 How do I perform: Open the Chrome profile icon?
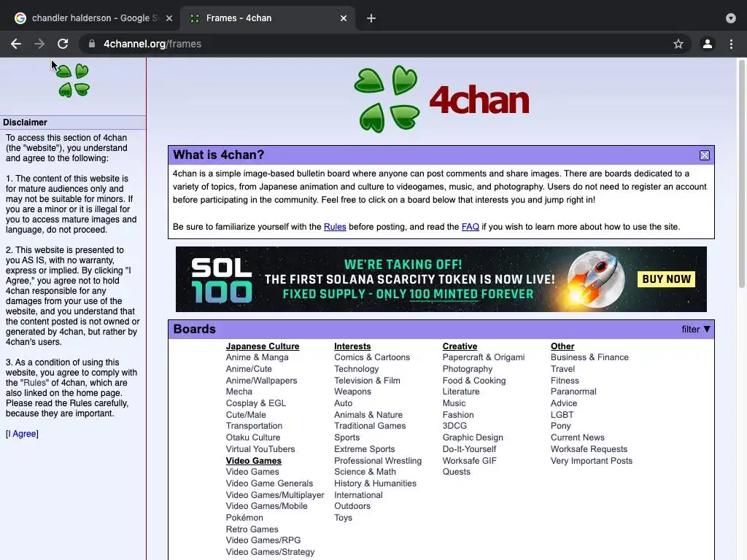click(708, 44)
